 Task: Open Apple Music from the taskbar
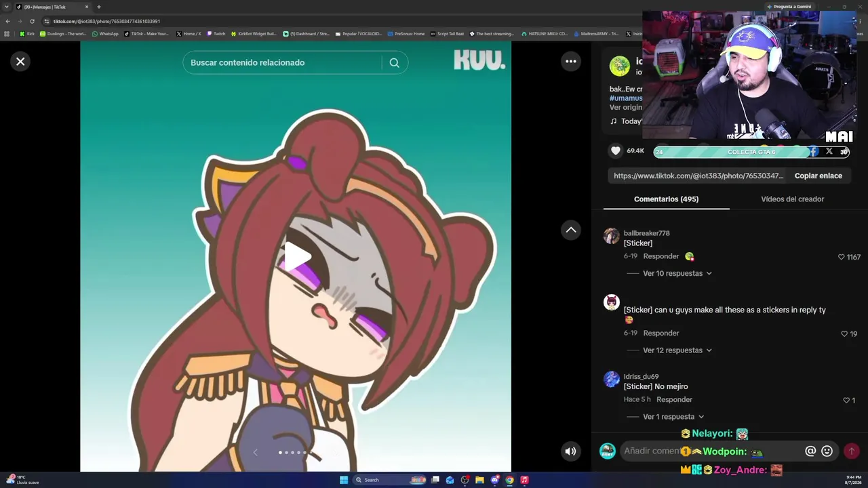click(x=524, y=480)
